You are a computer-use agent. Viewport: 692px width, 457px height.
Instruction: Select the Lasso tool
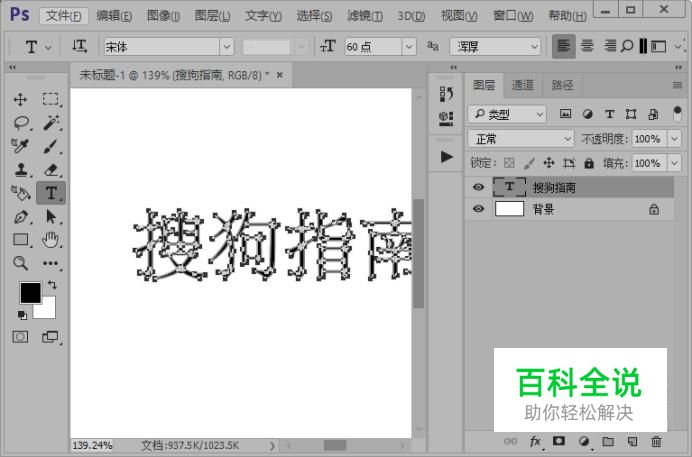point(21,123)
